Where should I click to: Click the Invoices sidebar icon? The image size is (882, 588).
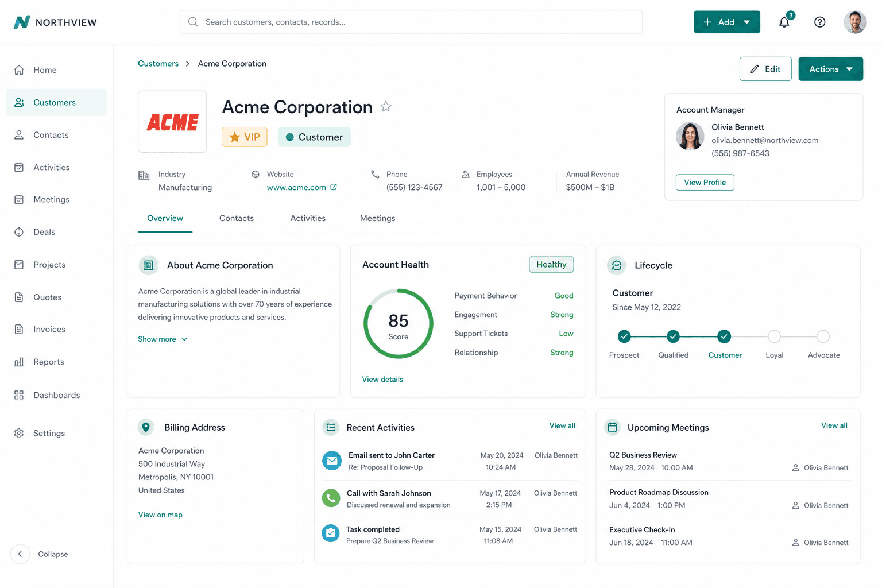(x=19, y=329)
